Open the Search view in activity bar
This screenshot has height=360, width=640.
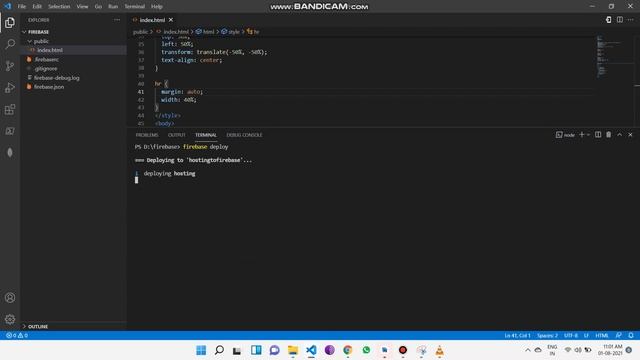coord(10,44)
